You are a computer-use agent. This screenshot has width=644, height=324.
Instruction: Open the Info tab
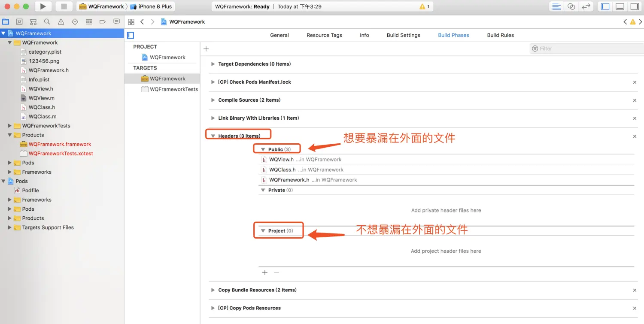pos(364,35)
